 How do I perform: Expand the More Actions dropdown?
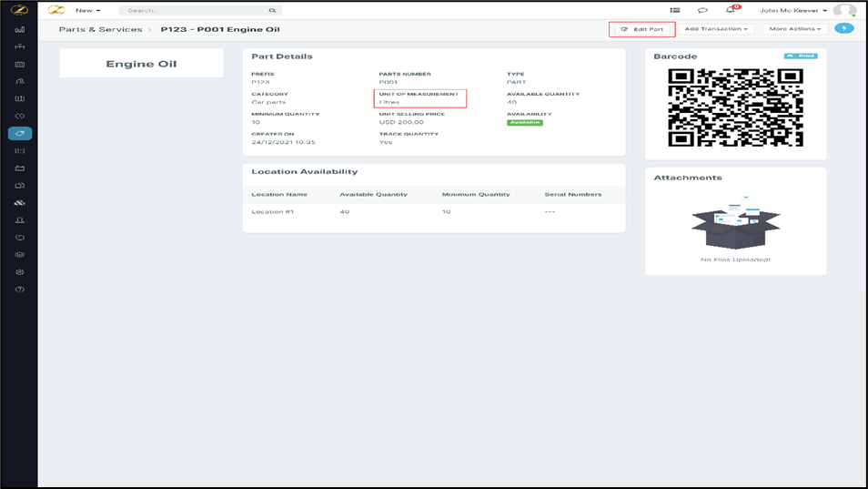point(794,29)
